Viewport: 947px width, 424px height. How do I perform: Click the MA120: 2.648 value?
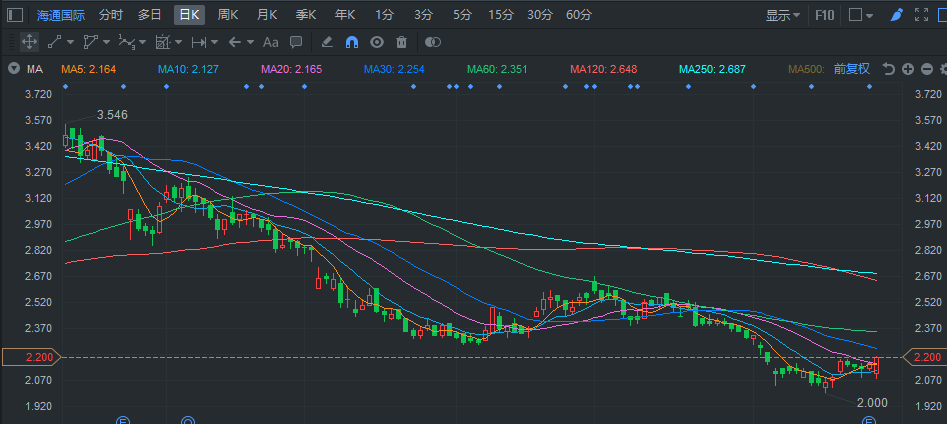(x=603, y=69)
